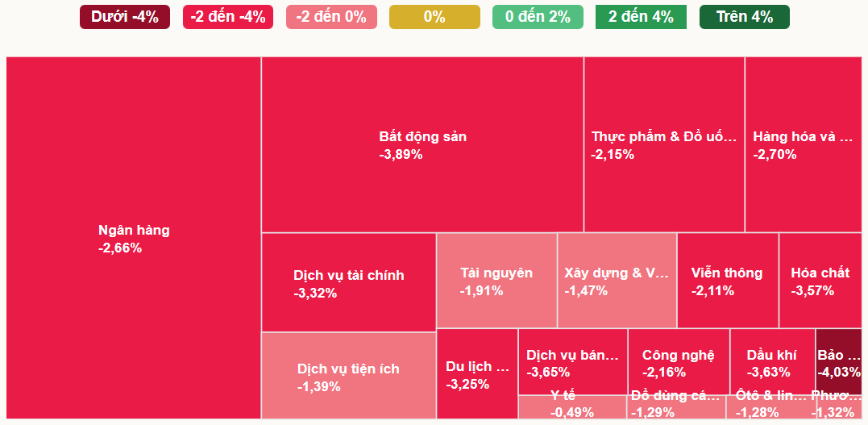Toggle the '0 đến 2%' legend filter
This screenshot has height=425, width=868.
(538, 17)
